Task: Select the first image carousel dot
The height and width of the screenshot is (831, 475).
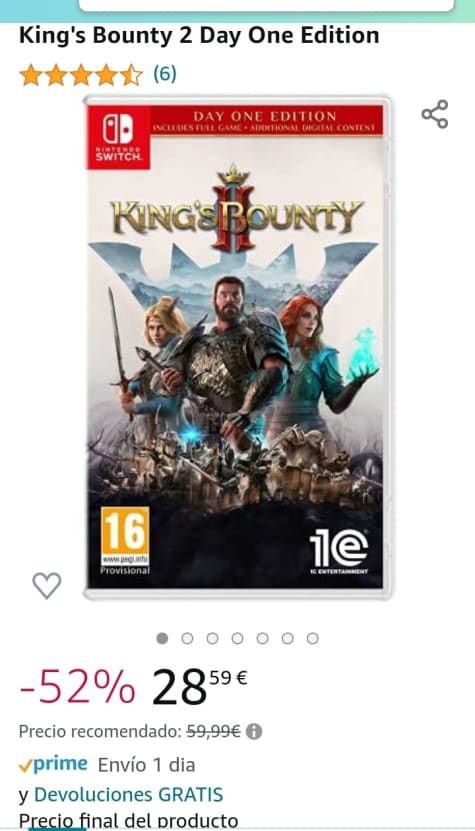Action: point(162,638)
